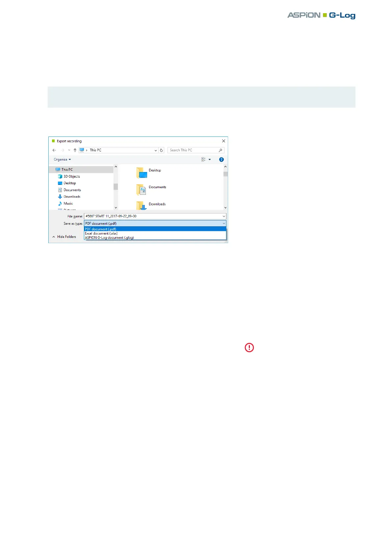Click the Search This PC field
The image size is (392, 554).
pos(196,150)
